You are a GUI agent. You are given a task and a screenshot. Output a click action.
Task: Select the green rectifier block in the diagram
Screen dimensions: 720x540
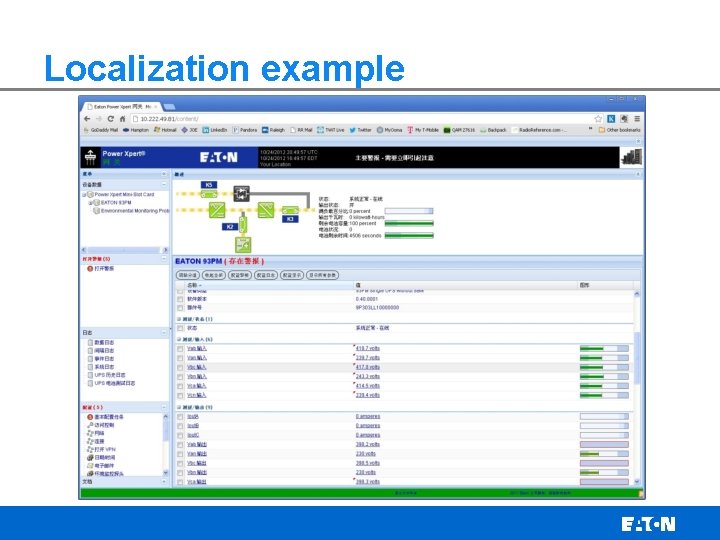(217, 210)
